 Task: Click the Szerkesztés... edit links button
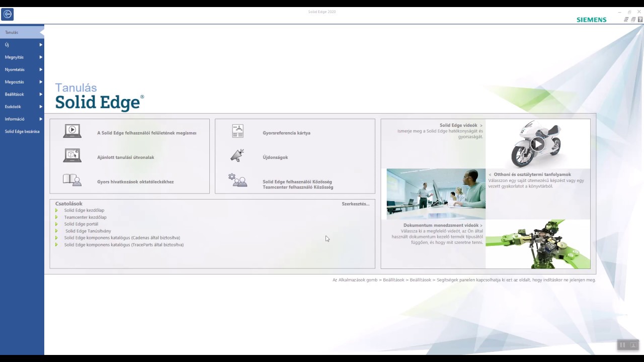click(x=356, y=204)
